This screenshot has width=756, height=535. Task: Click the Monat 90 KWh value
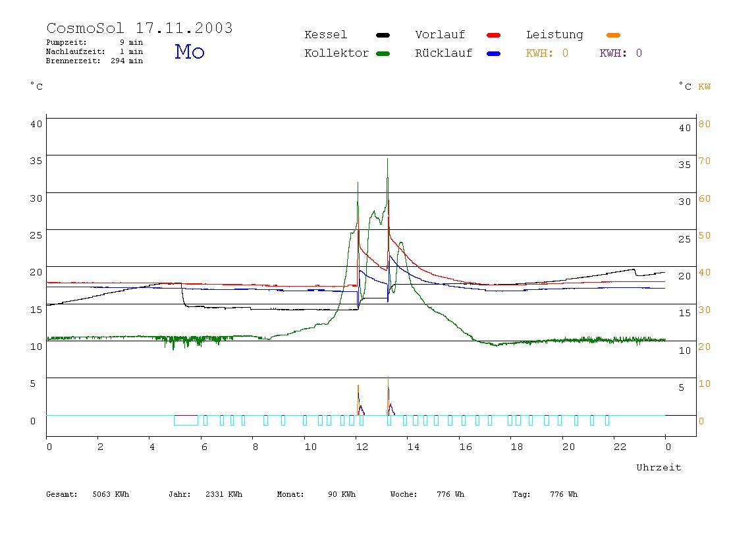(x=316, y=494)
